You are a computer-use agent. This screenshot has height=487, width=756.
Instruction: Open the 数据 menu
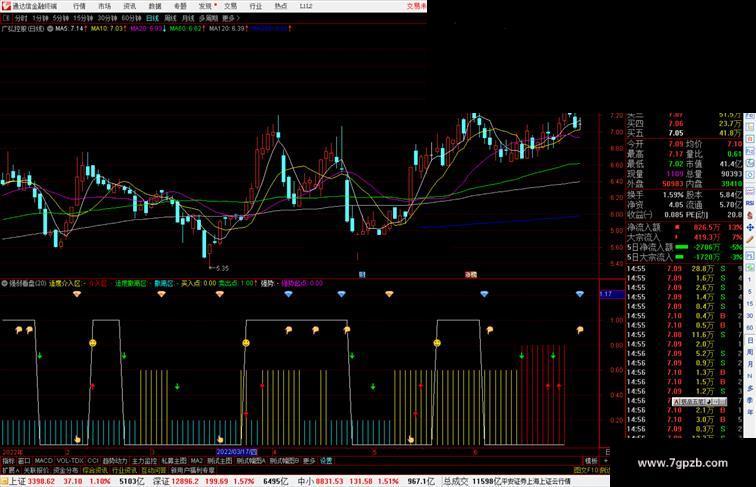tap(155, 6)
